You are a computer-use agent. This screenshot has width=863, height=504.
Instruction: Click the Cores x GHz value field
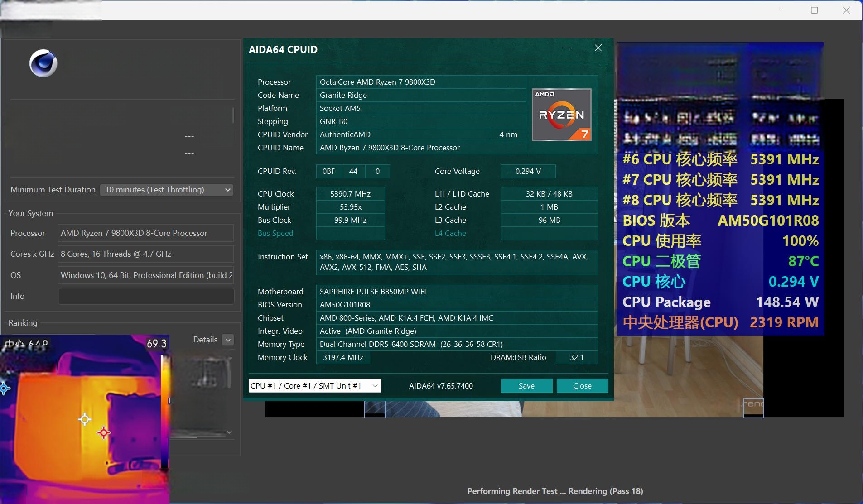click(146, 254)
